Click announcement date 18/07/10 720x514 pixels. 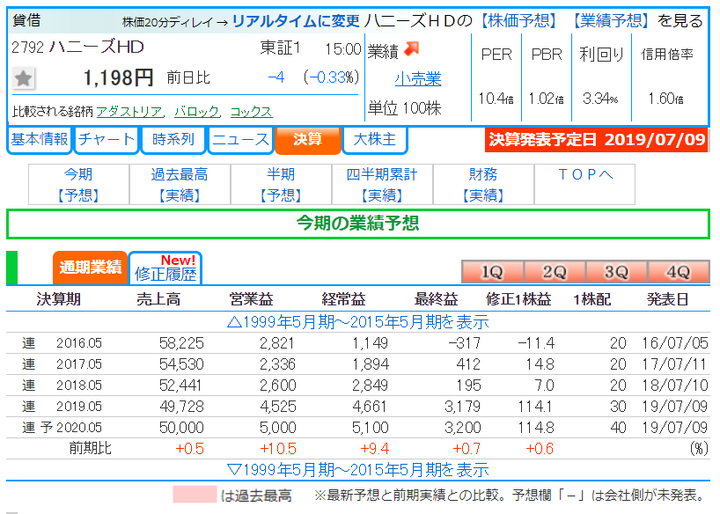675,385
